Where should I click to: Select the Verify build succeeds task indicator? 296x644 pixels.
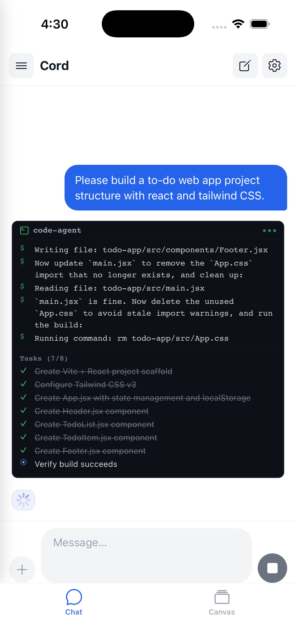tap(24, 462)
